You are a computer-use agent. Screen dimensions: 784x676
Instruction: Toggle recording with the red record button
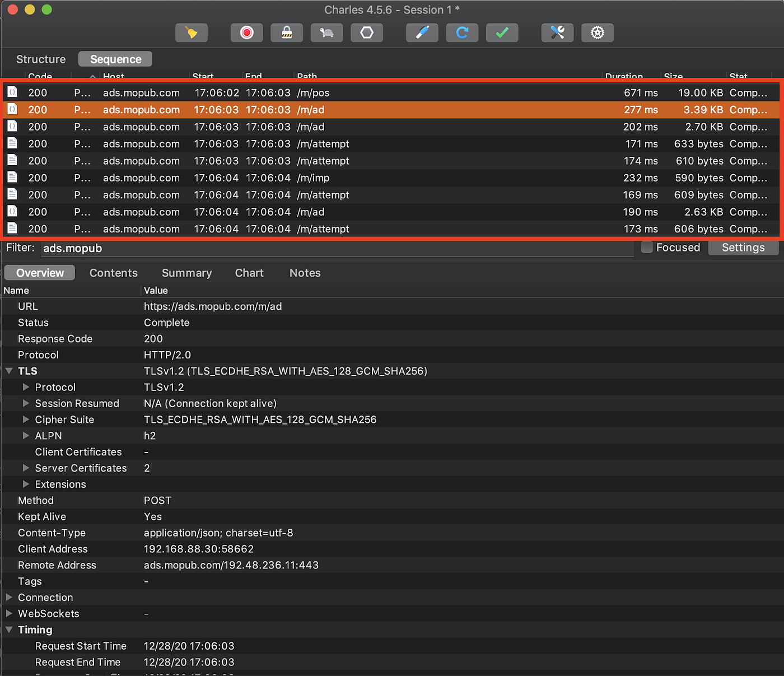(247, 32)
